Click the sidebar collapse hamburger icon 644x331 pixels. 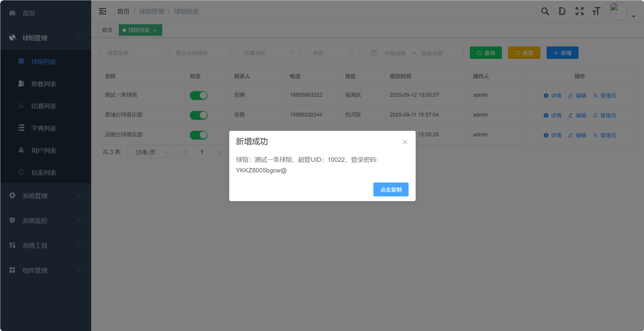tap(102, 12)
